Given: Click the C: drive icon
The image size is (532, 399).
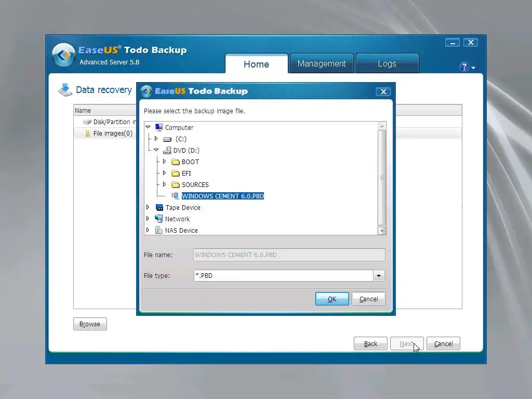Looking at the screenshot, I should click(x=167, y=139).
